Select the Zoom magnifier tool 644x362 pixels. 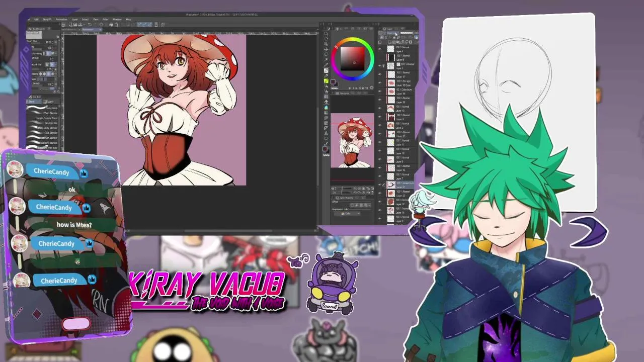[326, 34]
